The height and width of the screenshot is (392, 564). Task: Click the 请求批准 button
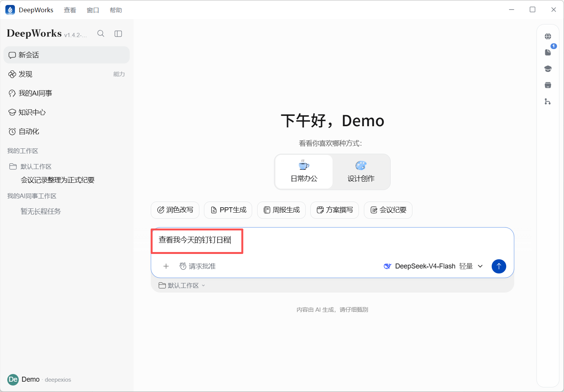click(x=198, y=266)
